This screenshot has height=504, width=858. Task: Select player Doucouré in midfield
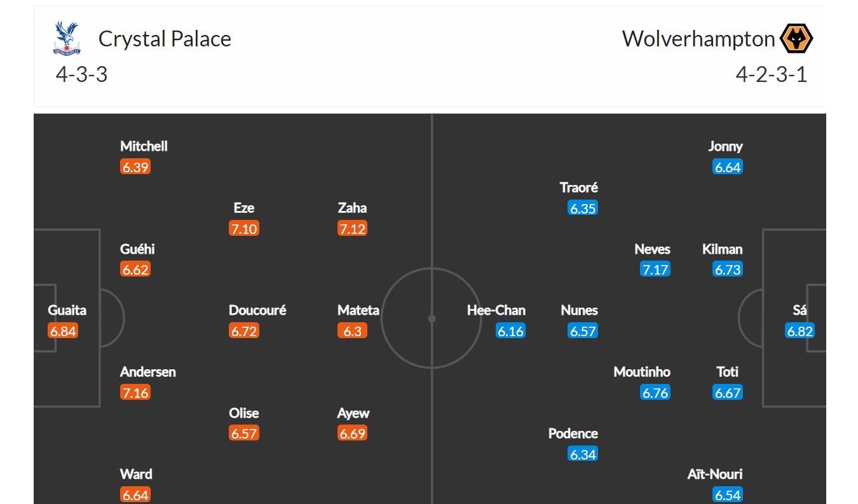[257, 310]
